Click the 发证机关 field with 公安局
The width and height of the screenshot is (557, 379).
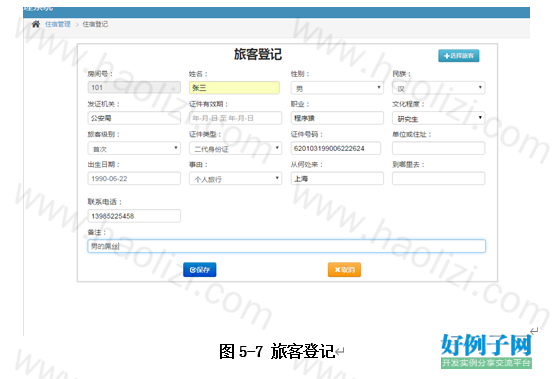point(134,118)
